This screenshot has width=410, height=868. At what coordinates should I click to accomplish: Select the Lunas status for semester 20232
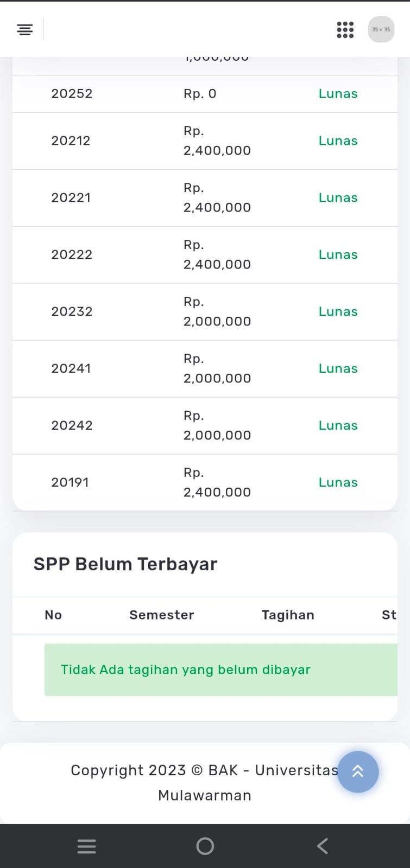pyautogui.click(x=338, y=312)
